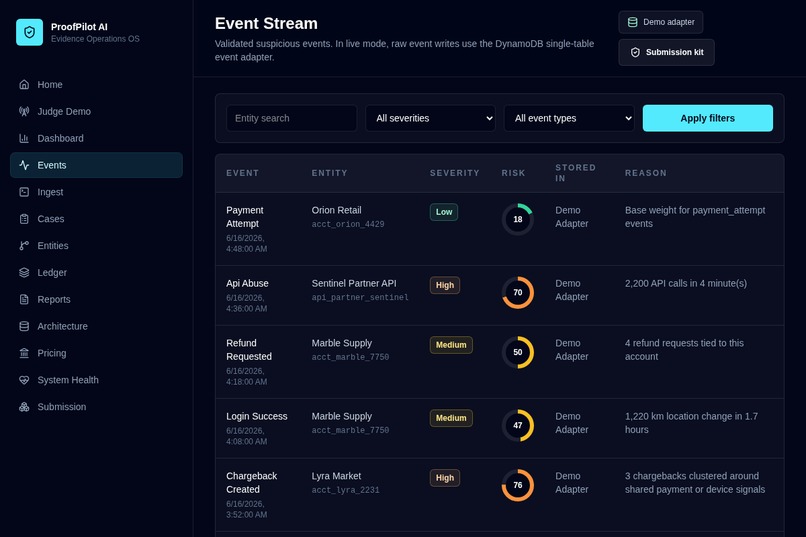Screen dimensions: 806x537
Task: Click the RISK column header
Action: point(513,173)
